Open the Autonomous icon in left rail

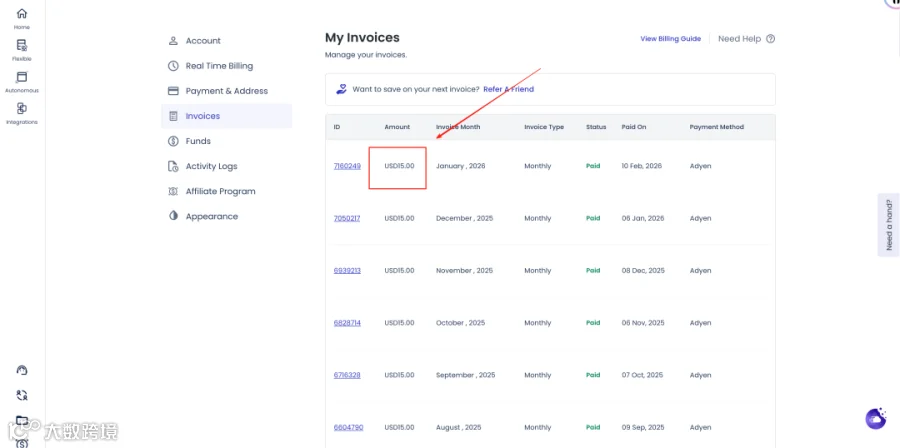point(22,77)
